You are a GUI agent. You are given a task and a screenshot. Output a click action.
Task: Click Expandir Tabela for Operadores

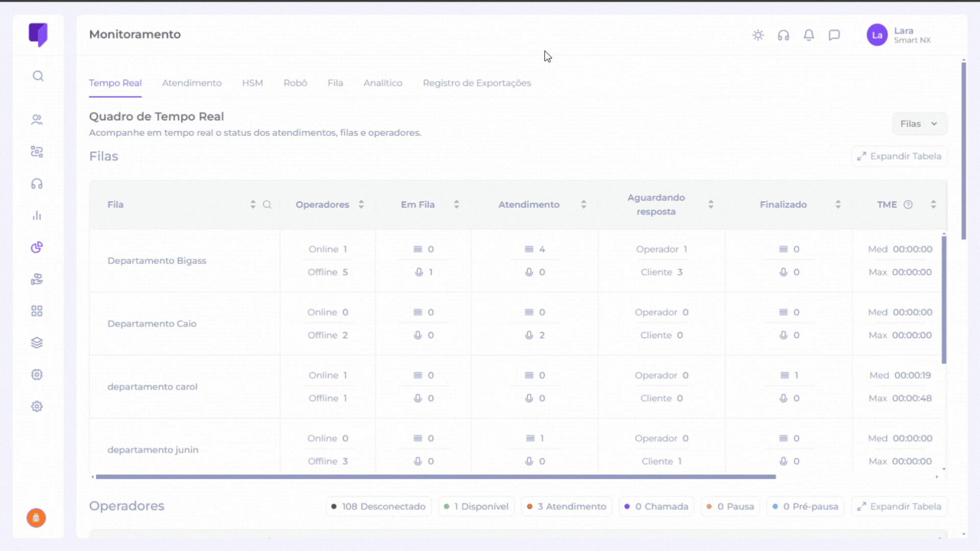pyautogui.click(x=899, y=507)
